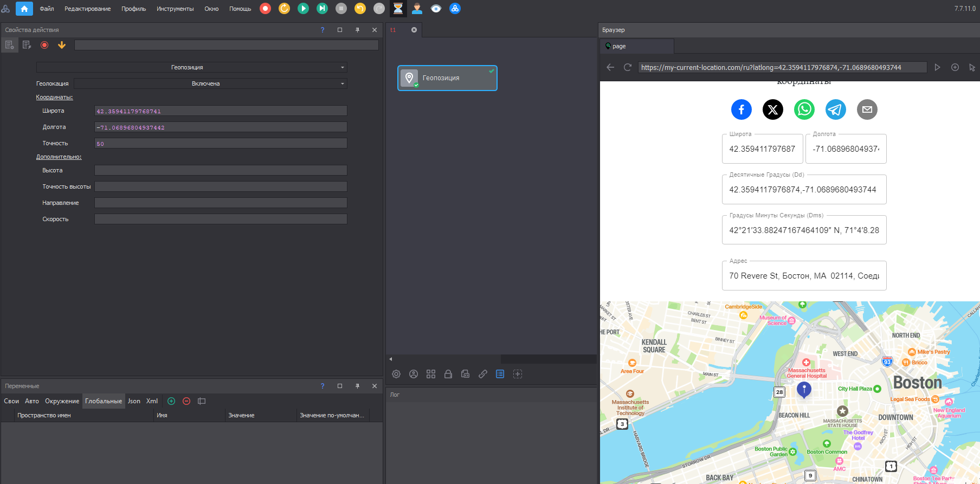The height and width of the screenshot is (484, 980).
Task: Switch to Свои variables tab
Action: 11,401
